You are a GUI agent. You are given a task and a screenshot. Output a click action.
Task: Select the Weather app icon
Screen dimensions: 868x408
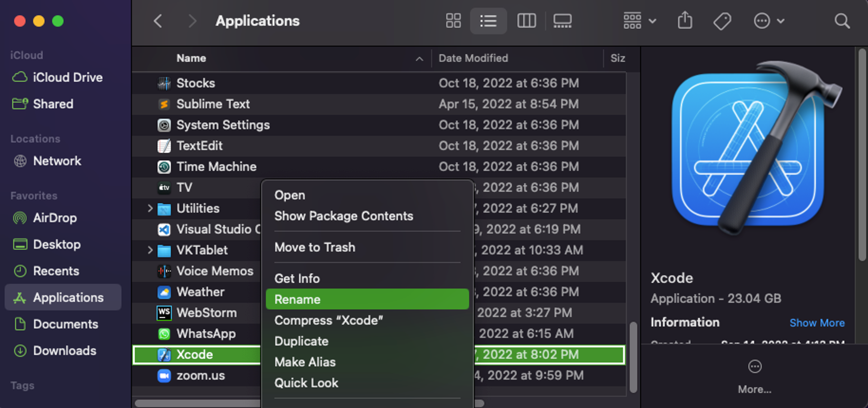pos(164,292)
